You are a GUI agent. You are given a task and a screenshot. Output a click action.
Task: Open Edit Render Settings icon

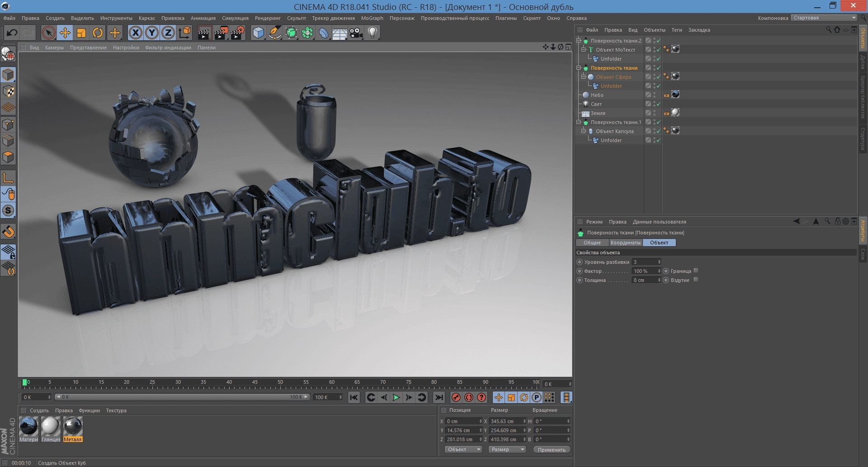pos(237,33)
